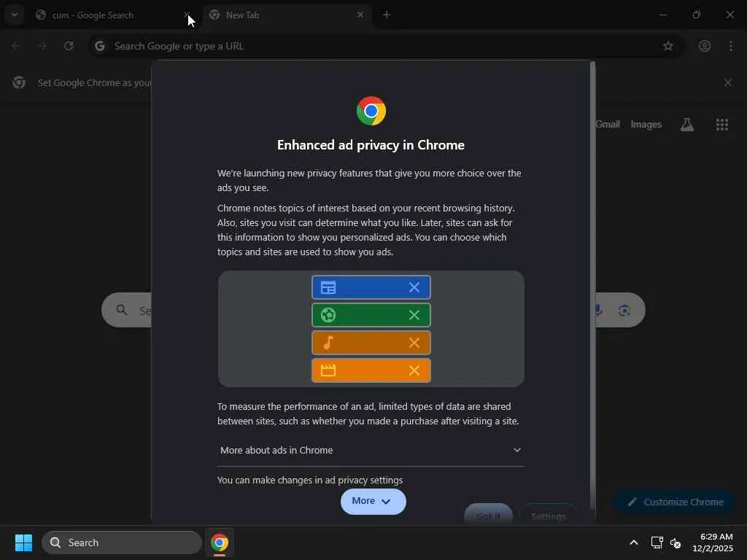This screenshot has width=747, height=560.
Task: Click the taskbar Search box
Action: click(x=122, y=542)
